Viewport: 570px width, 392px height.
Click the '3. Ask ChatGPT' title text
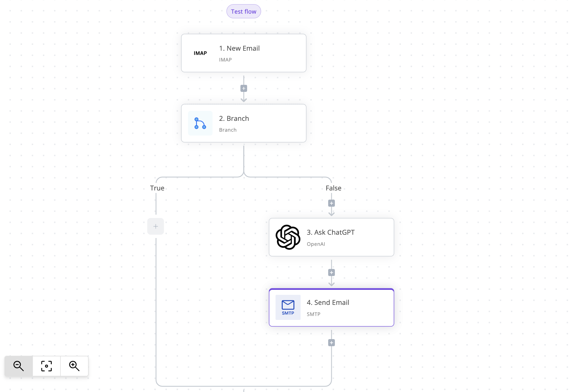click(331, 232)
